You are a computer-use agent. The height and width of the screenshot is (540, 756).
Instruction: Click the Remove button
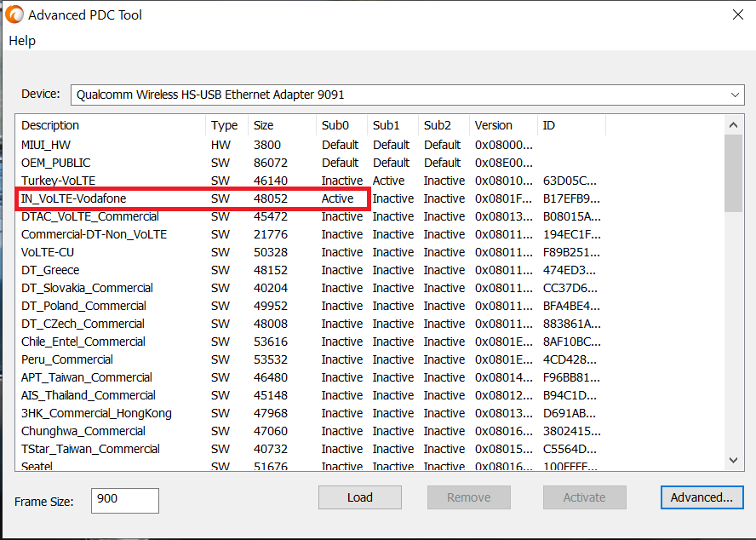click(x=468, y=497)
